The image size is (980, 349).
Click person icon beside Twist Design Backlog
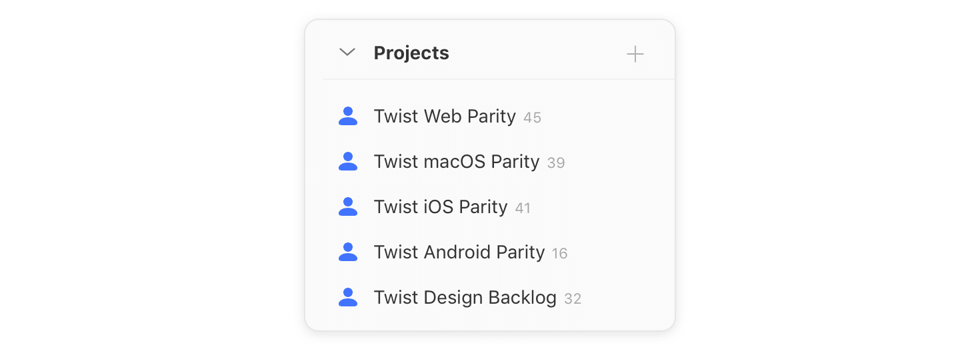click(x=348, y=297)
